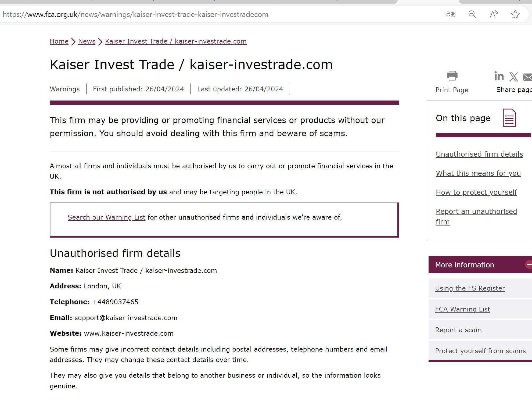Go to Home breadcrumb link
The height and width of the screenshot is (401, 532).
click(59, 41)
